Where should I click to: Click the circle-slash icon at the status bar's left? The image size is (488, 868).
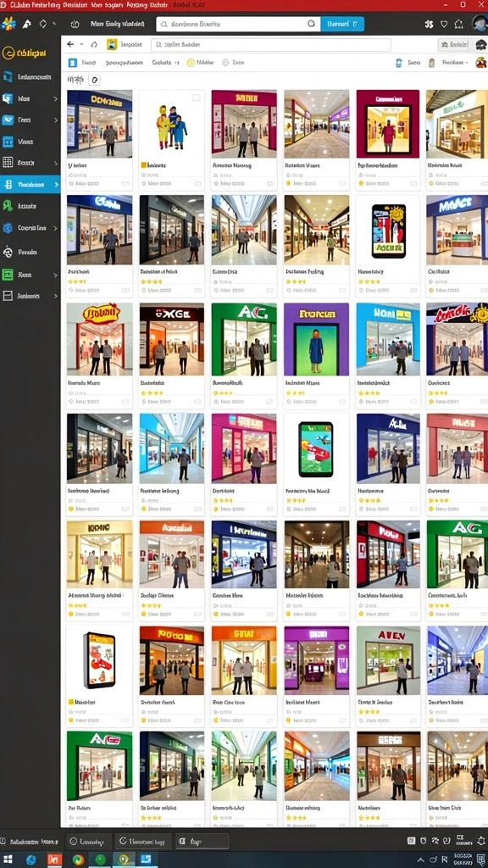(3, 840)
